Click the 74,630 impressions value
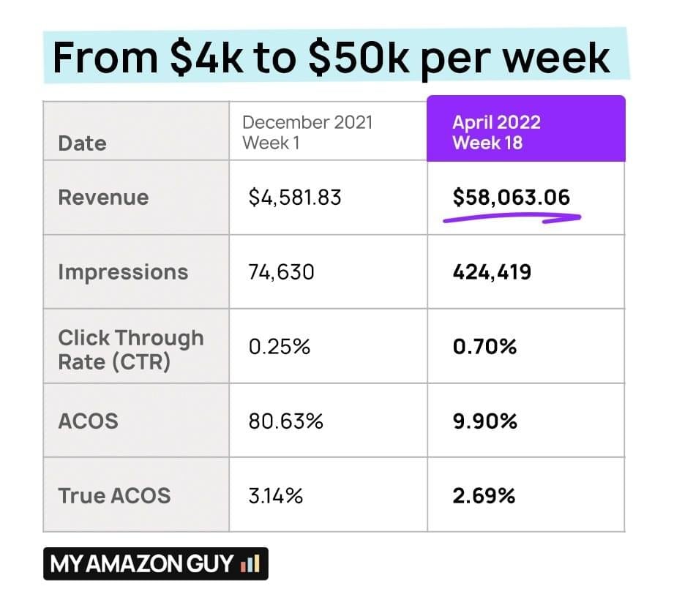The width and height of the screenshot is (674, 616). [281, 272]
